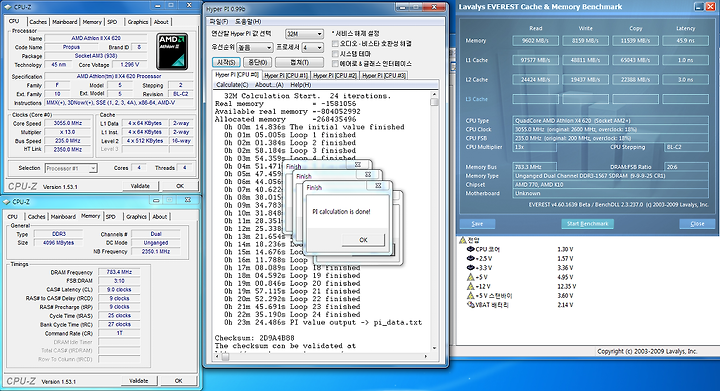Viewport: 720px width, 391px height.
Task: Click OK in the top CPU-Z window
Action: [x=180, y=186]
